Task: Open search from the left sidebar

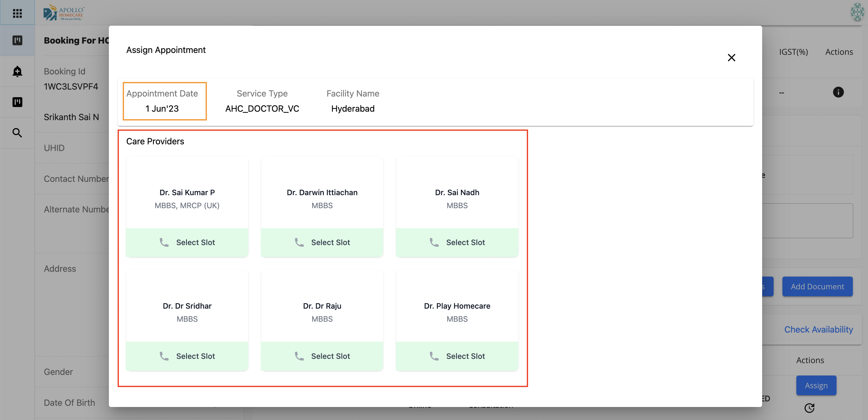Action: click(17, 133)
